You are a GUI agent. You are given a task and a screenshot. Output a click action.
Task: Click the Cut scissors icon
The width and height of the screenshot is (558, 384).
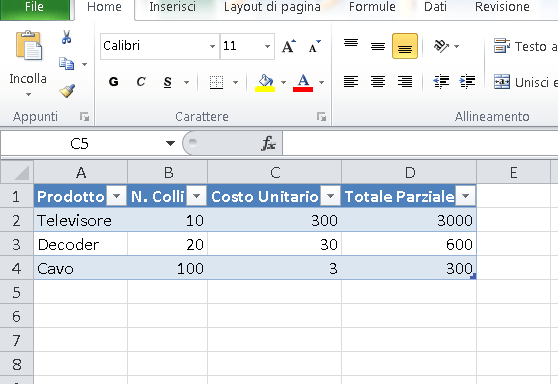[67, 37]
